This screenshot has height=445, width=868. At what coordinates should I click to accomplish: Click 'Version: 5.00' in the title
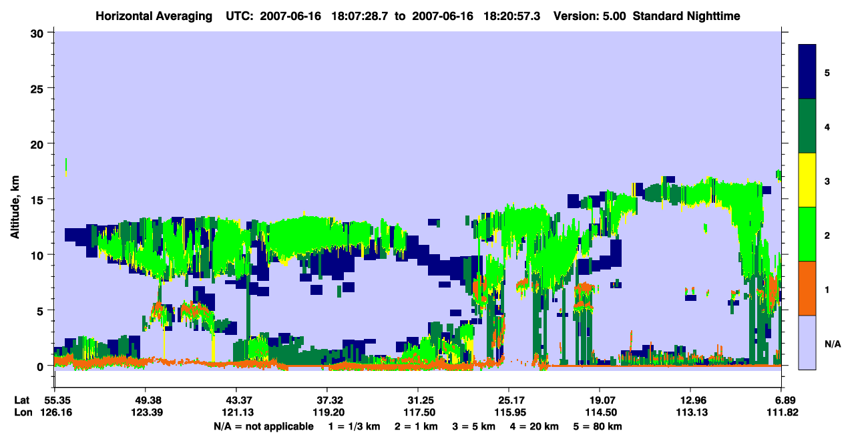point(590,16)
